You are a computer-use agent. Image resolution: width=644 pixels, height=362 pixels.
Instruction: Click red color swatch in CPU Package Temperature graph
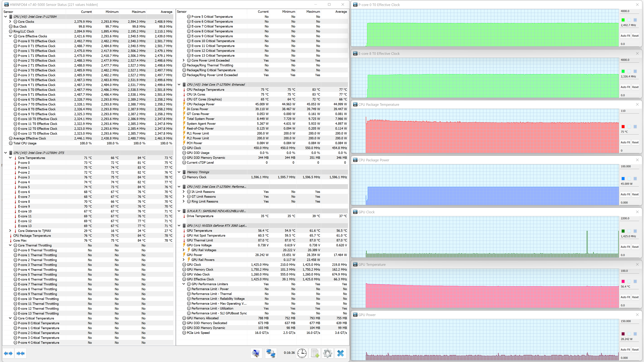623,127
